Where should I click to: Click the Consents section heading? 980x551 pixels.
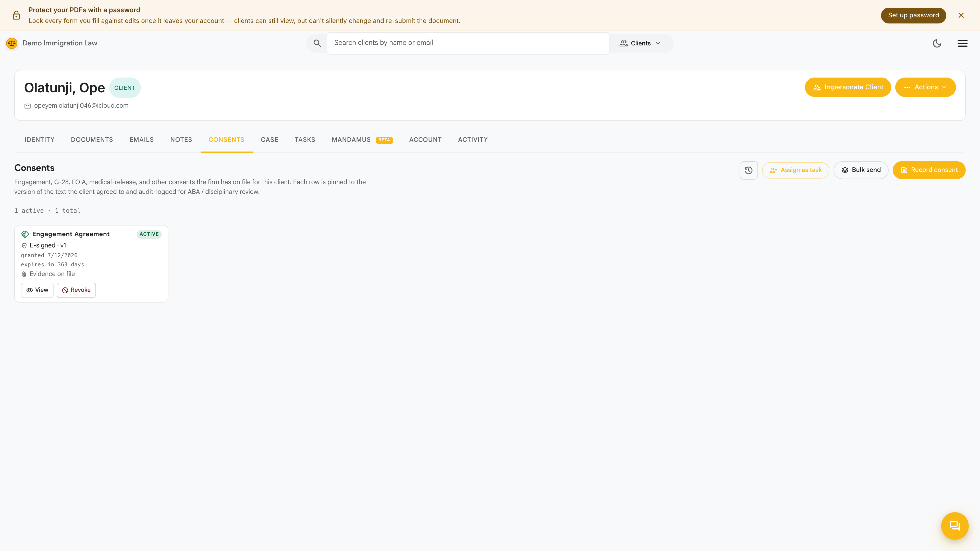[x=34, y=168]
